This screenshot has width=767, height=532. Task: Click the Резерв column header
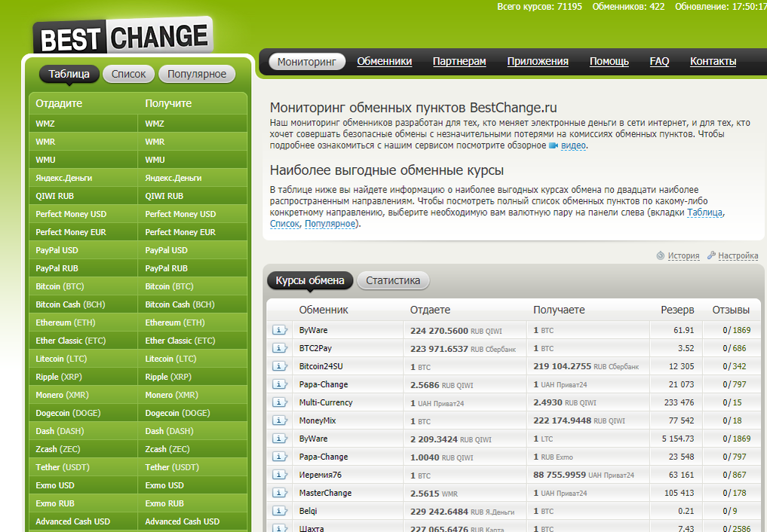click(x=677, y=310)
